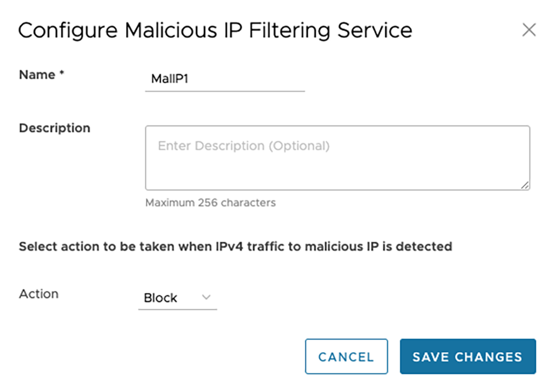Screen dimensions: 554x392
Task: Click the Save Changes button
Action: coord(467,357)
